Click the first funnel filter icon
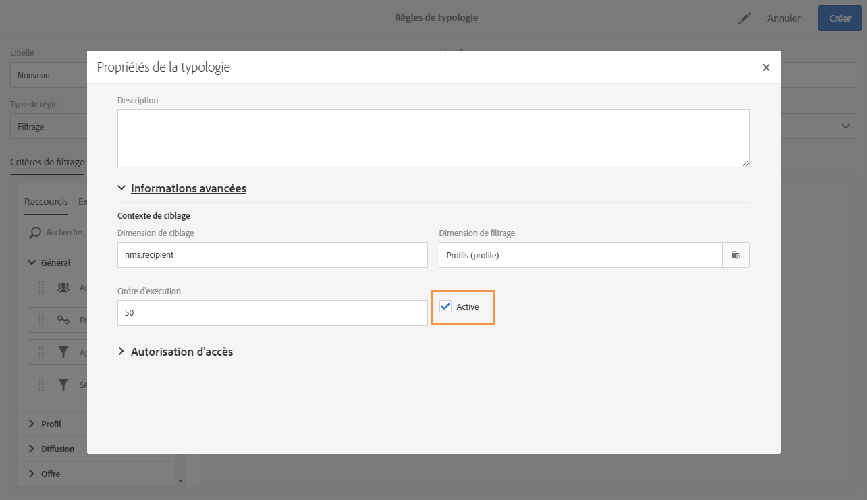 point(63,352)
